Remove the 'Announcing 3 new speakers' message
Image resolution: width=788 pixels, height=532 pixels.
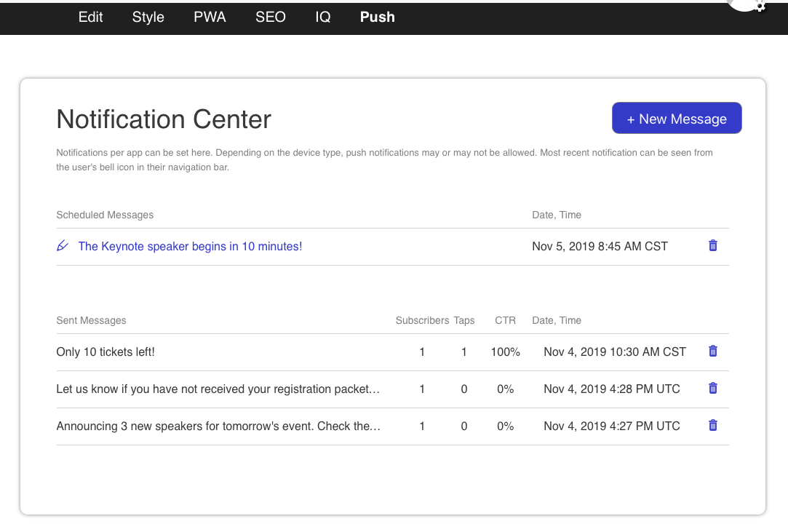coord(712,426)
